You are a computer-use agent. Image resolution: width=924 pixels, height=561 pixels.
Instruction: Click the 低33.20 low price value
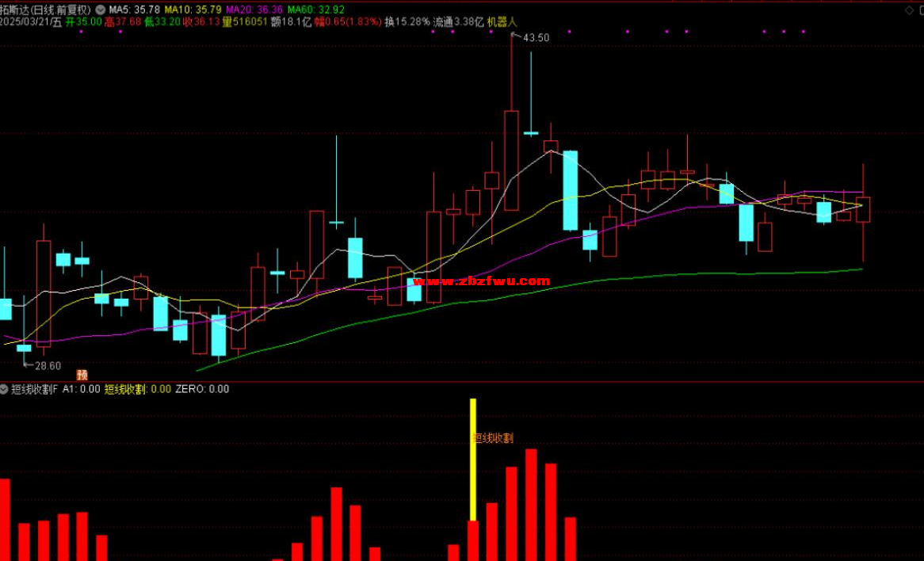click(162, 22)
